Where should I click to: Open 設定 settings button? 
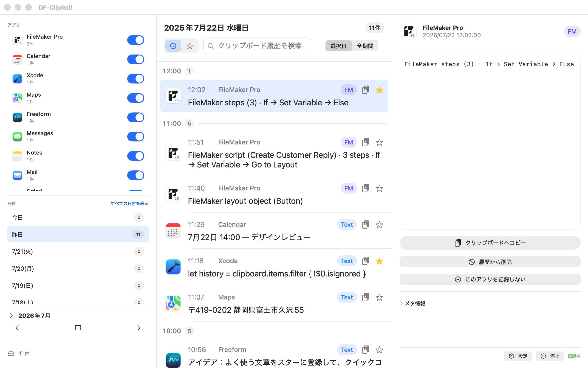click(518, 356)
